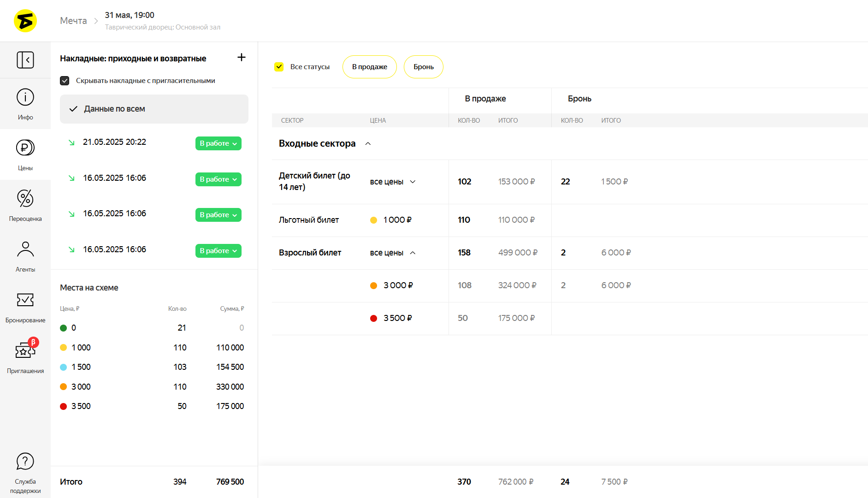Click the red 3 500 ₽ price dot
Screen dimensions: 868x498
pos(374,318)
